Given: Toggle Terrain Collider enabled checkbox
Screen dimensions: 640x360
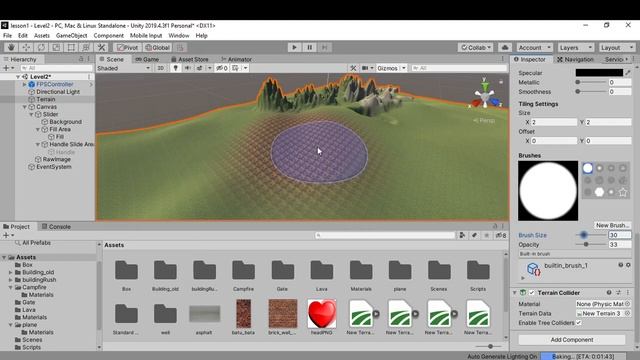Looking at the screenshot, I should pos(532,293).
